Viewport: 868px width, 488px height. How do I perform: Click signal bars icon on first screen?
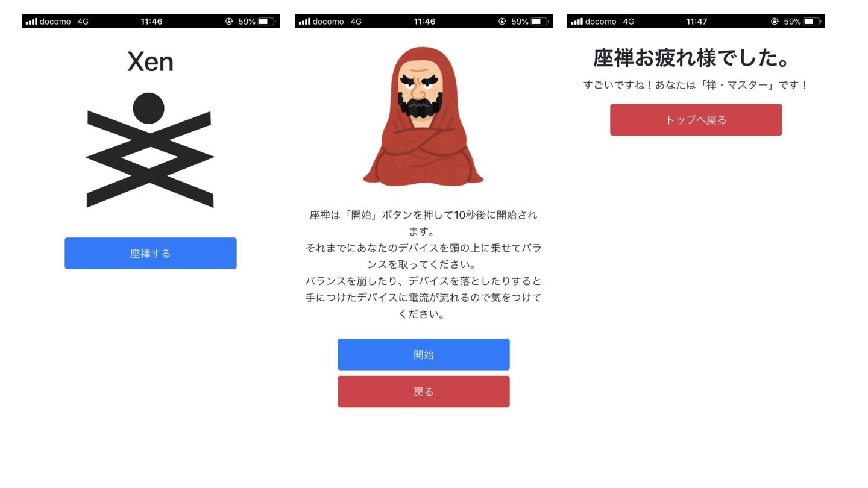31,22
